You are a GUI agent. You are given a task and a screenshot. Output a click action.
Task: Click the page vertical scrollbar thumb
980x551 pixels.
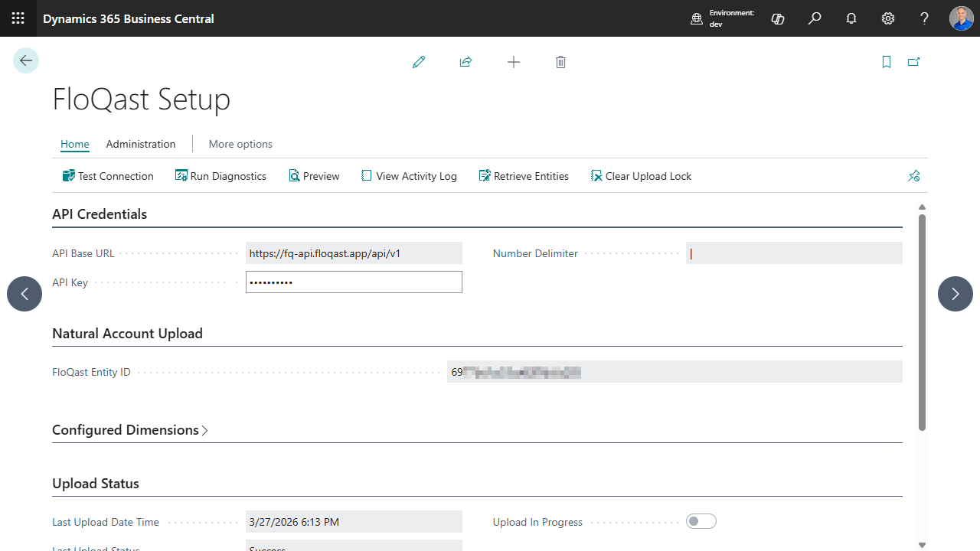point(922,322)
